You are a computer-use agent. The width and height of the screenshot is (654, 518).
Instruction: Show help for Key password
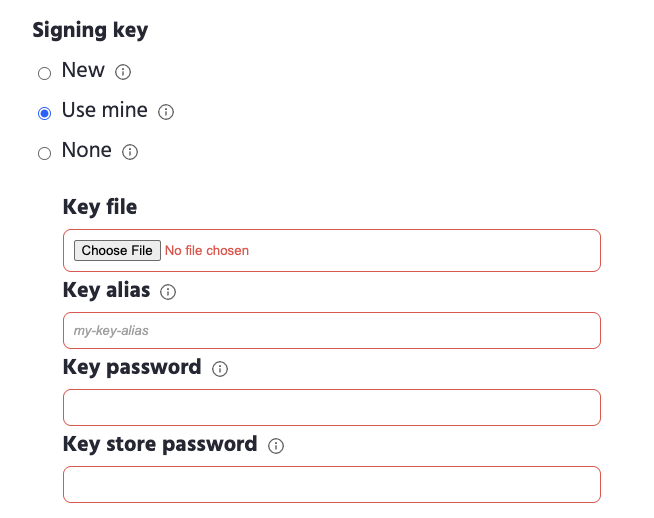pos(220,369)
